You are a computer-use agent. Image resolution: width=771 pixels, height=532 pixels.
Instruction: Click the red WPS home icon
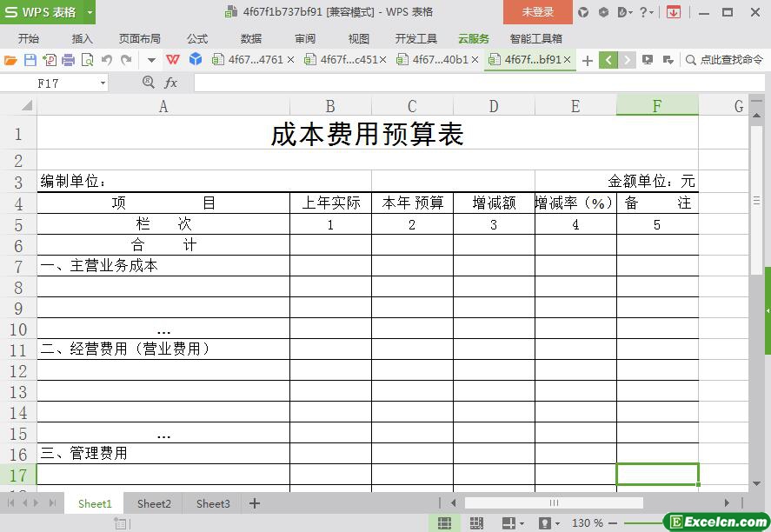173,60
